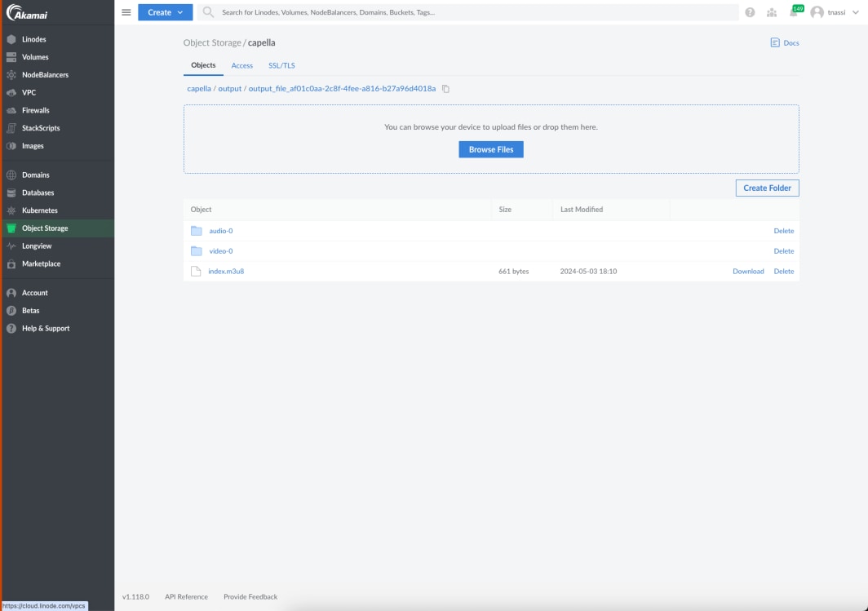868x611 pixels.
Task: Open the audio-0 folder
Action: coord(220,231)
